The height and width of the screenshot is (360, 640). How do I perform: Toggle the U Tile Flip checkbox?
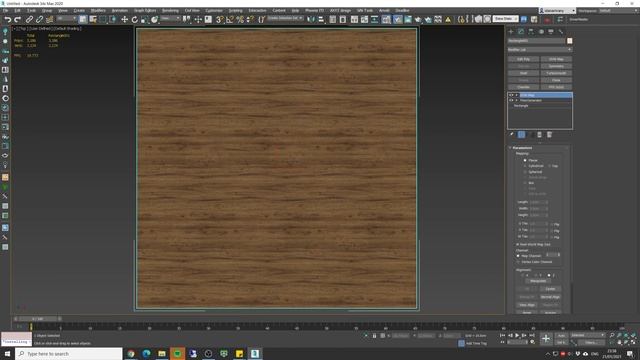pos(552,224)
